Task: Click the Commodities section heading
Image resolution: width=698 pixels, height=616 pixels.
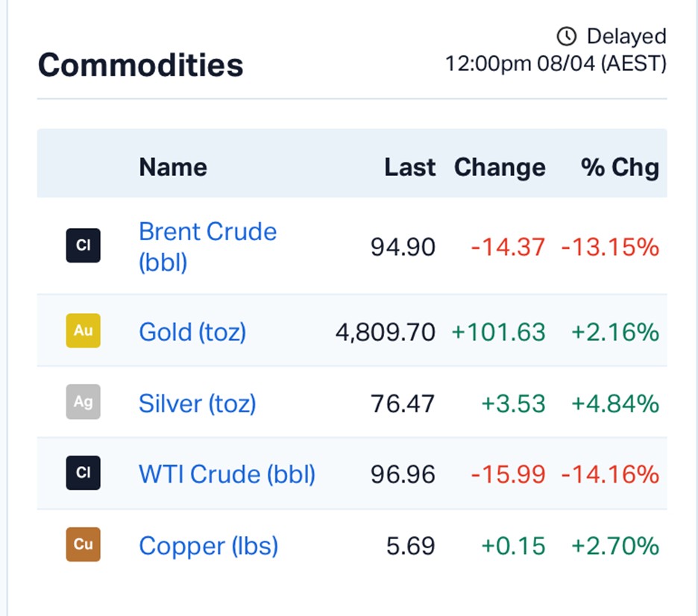Action: (x=140, y=65)
